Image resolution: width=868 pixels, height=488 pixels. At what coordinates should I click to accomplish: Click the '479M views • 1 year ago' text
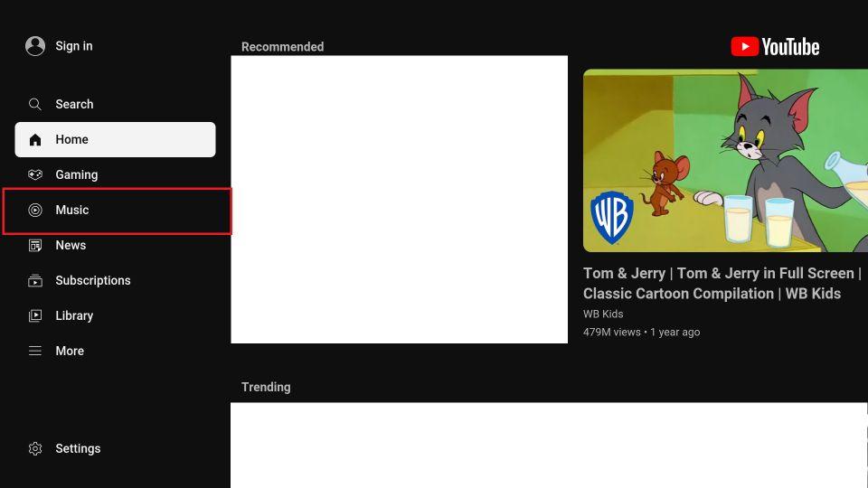[x=641, y=332]
